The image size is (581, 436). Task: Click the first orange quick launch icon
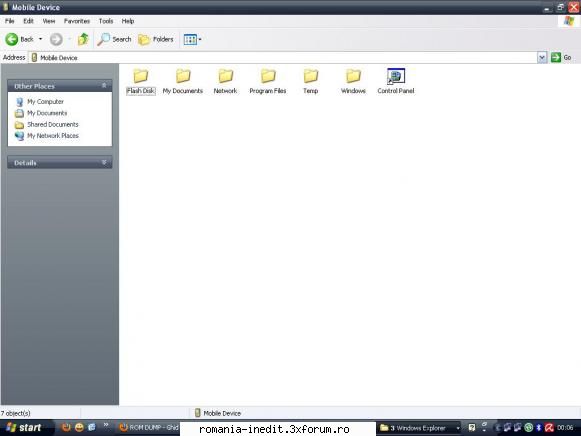tap(66, 428)
